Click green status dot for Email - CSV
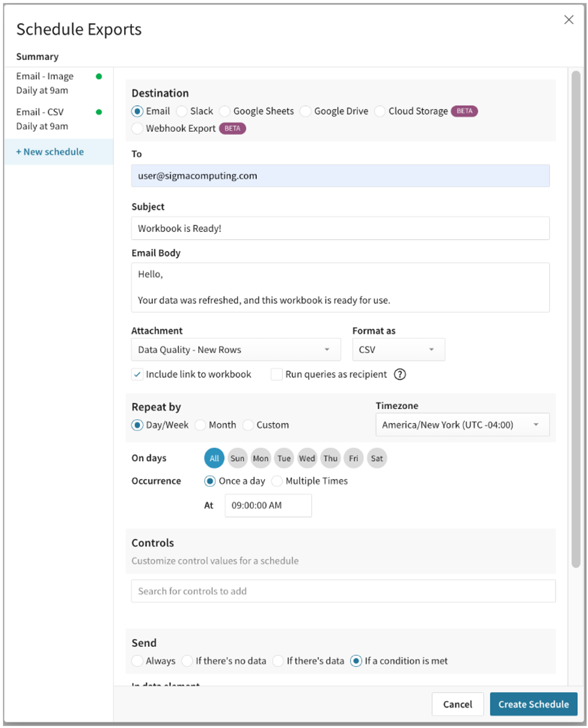The width and height of the screenshot is (588, 728). coord(99,112)
